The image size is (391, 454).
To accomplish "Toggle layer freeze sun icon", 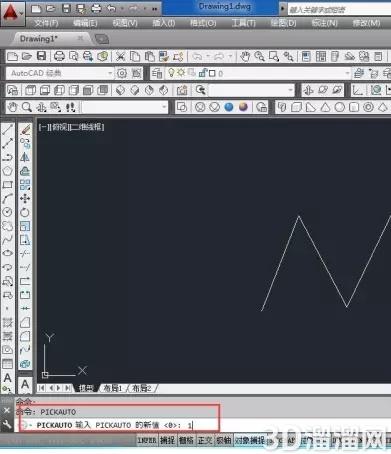I will click(x=181, y=72).
